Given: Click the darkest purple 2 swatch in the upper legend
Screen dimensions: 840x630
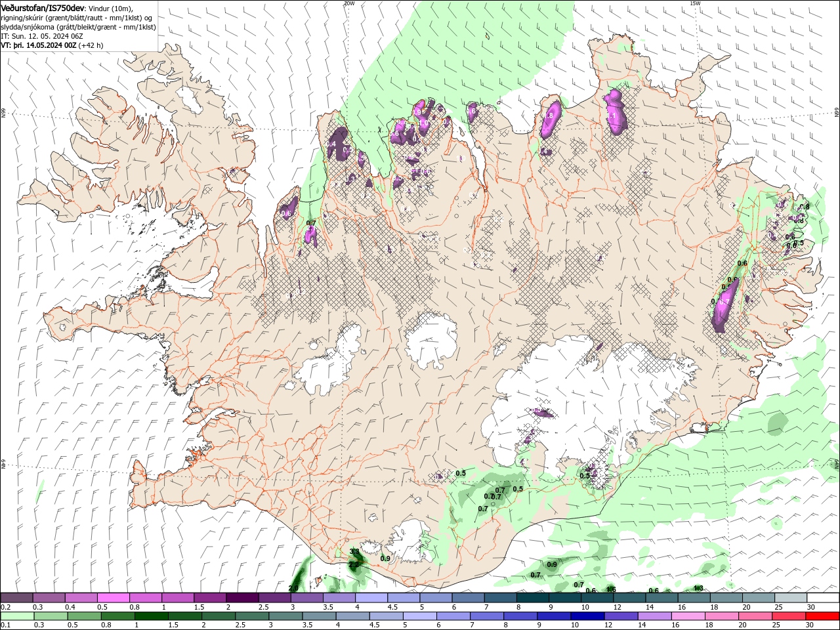Looking at the screenshot, I should coord(242,598).
